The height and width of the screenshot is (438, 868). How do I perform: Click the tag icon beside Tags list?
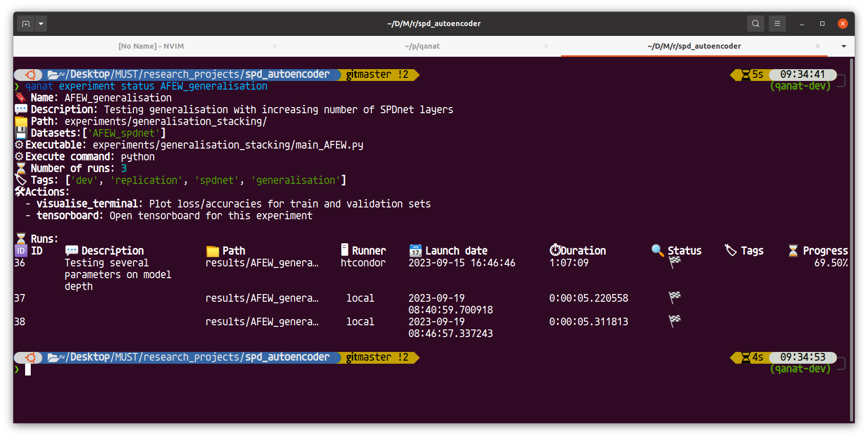click(20, 180)
